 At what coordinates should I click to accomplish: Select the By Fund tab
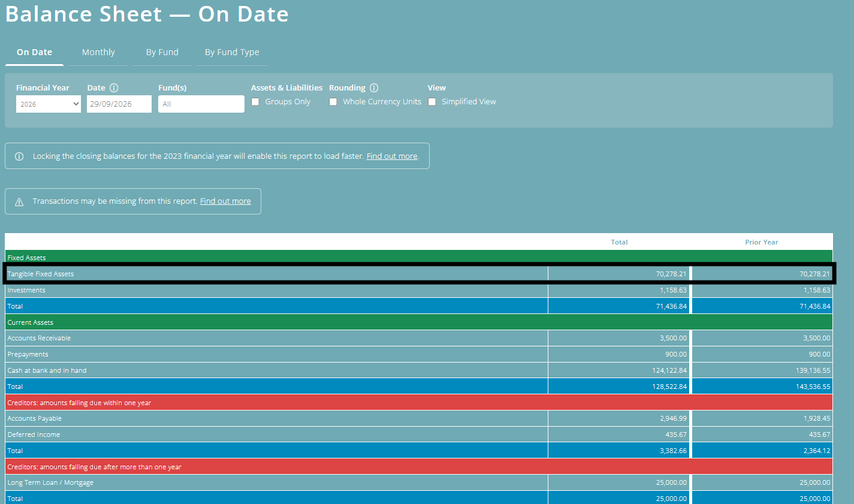162,53
